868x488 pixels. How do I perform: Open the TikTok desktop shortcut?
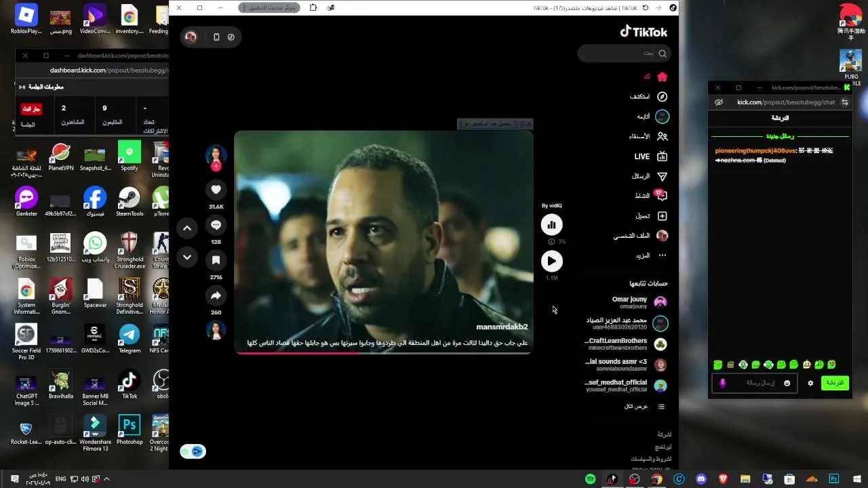(x=129, y=384)
